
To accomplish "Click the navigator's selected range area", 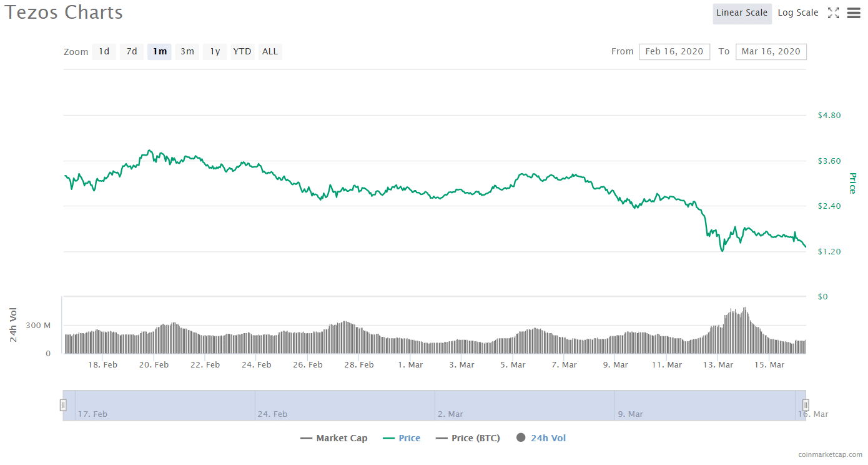I will point(434,405).
